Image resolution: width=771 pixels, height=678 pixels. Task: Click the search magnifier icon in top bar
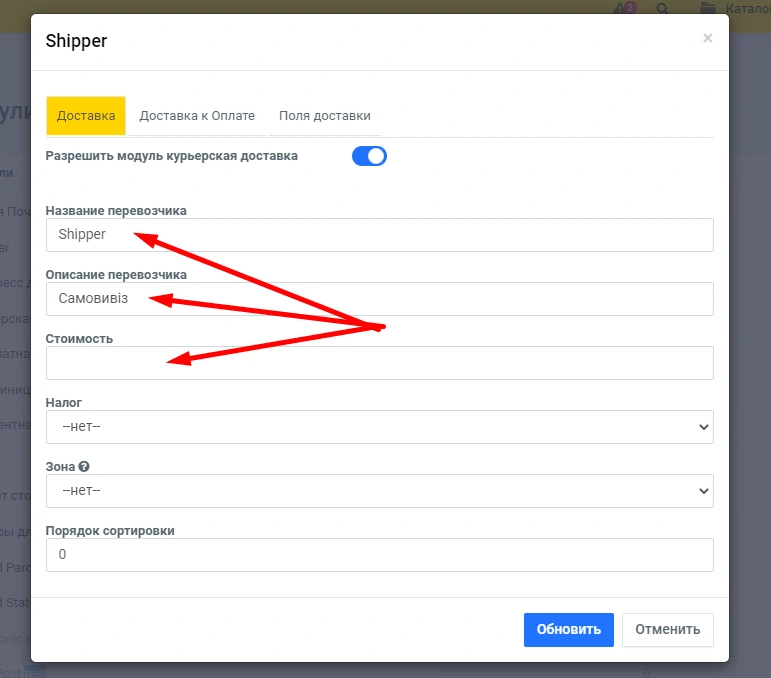[662, 8]
